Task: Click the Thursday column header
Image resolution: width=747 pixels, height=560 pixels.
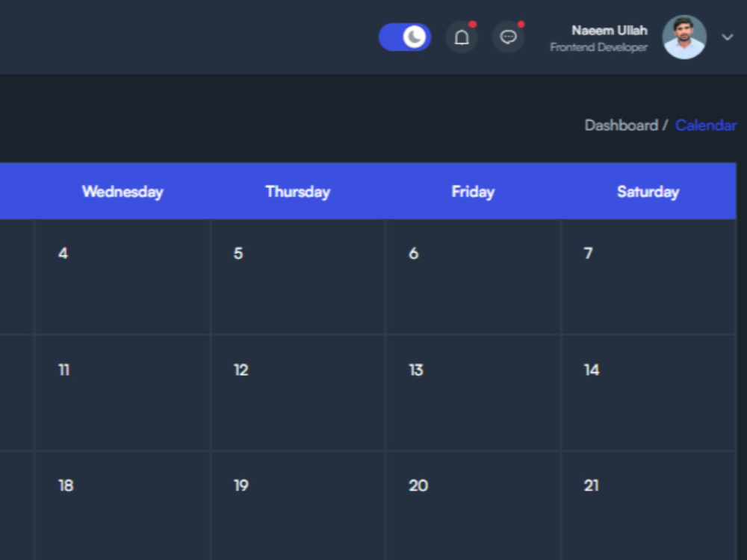Action: (x=298, y=191)
